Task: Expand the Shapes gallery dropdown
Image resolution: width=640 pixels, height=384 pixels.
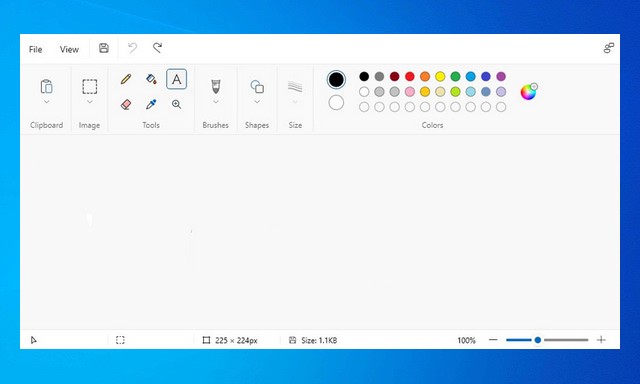Action: click(257, 102)
